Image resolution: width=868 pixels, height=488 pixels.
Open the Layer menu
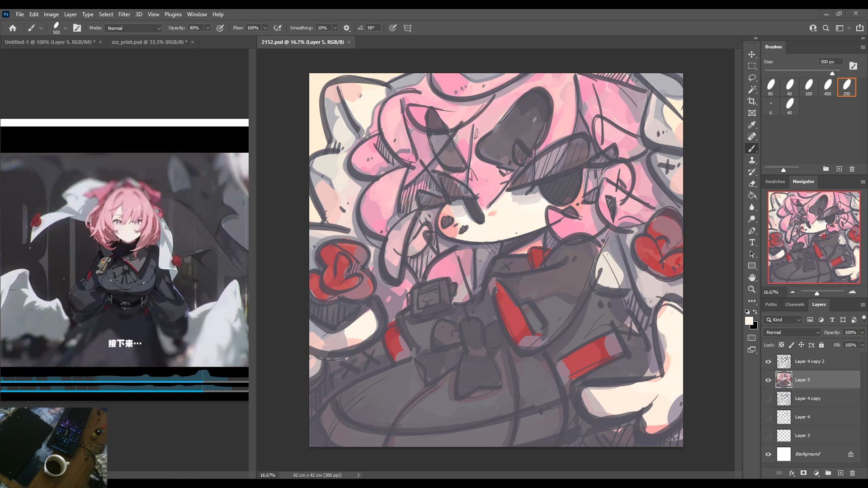[70, 14]
